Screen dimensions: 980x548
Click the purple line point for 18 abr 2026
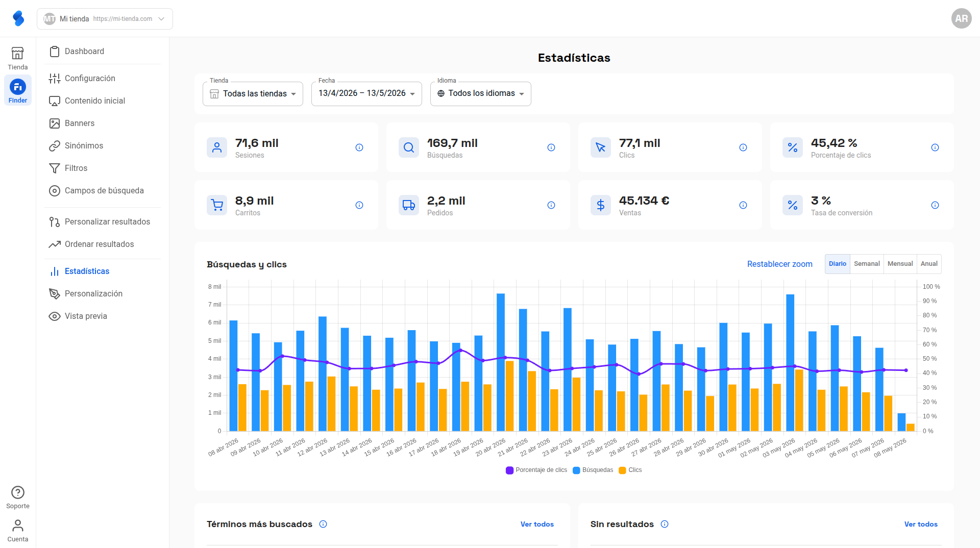[x=461, y=350]
